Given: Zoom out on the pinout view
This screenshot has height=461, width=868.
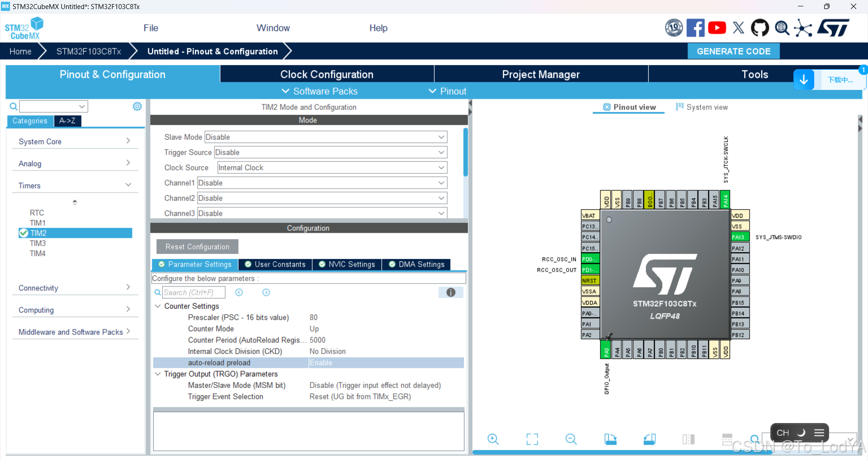Looking at the screenshot, I should point(571,439).
